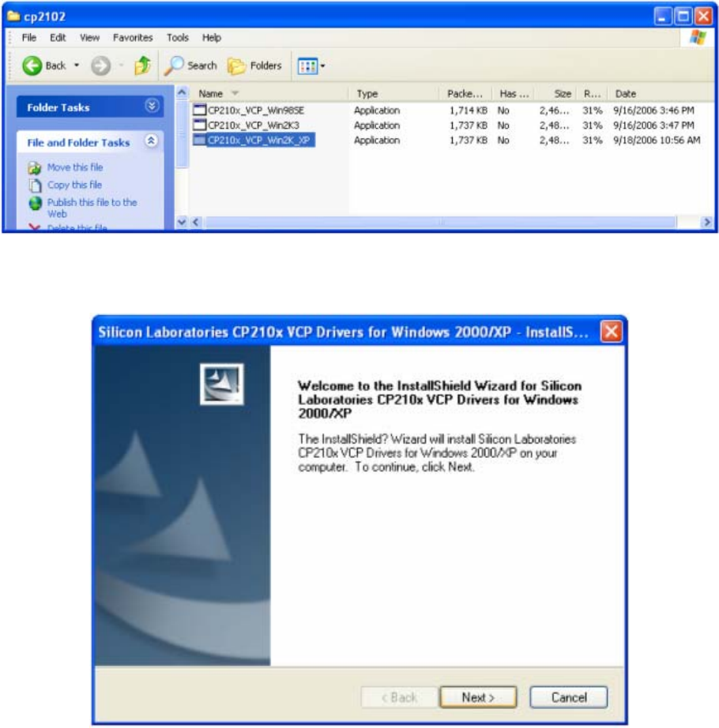Click the 1,714 KB packed size cell

pos(469,111)
